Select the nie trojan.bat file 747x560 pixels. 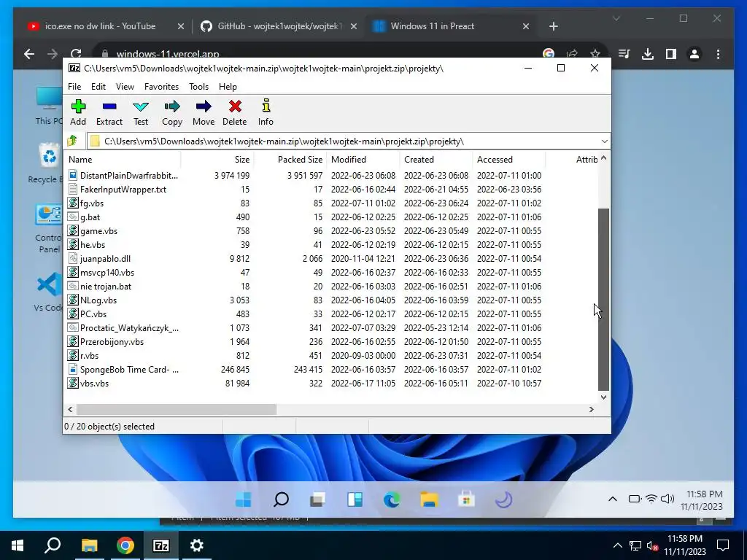point(330,286)
